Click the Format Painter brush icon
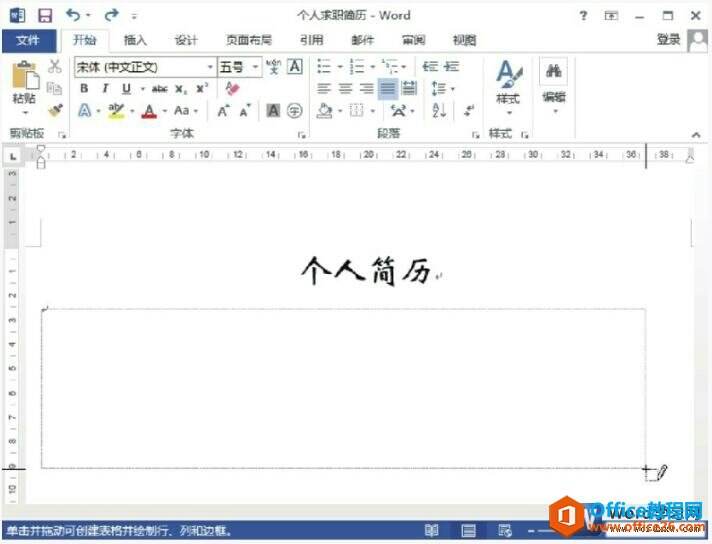712x544 pixels. click(x=55, y=109)
